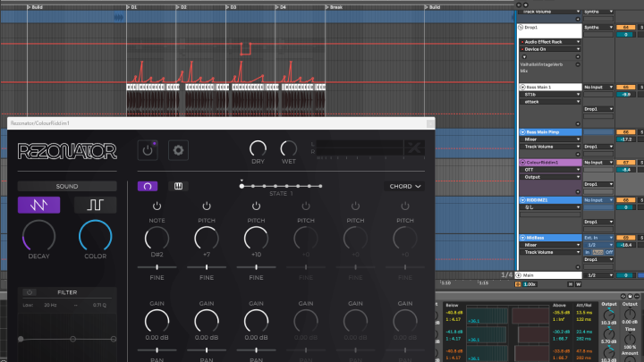644x362 pixels.
Task: Click the add-lane plus icon under MidBass
Action: 578,266
